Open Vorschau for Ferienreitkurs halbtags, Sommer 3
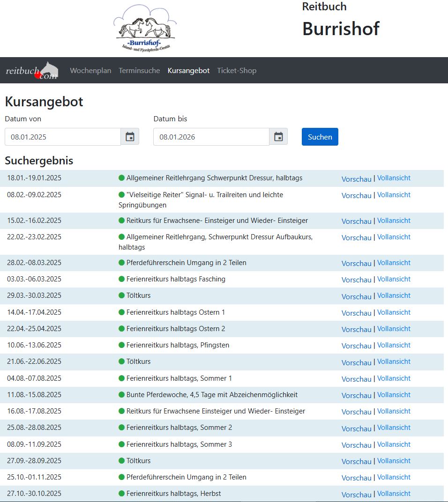The height and width of the screenshot is (502, 448). coord(356,445)
